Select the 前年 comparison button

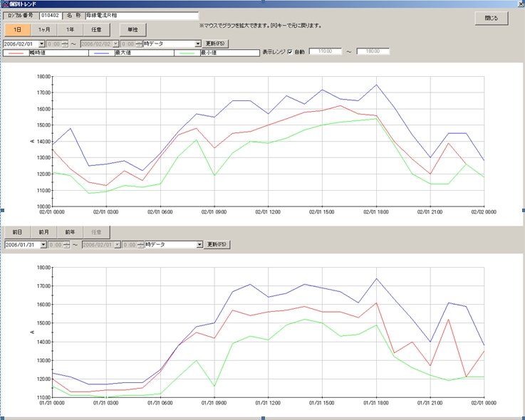(70, 232)
